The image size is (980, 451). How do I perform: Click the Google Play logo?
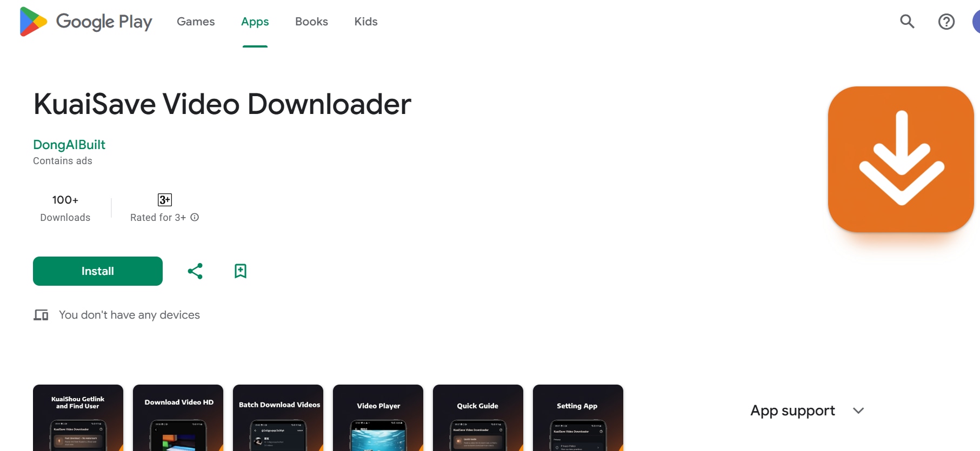86,22
